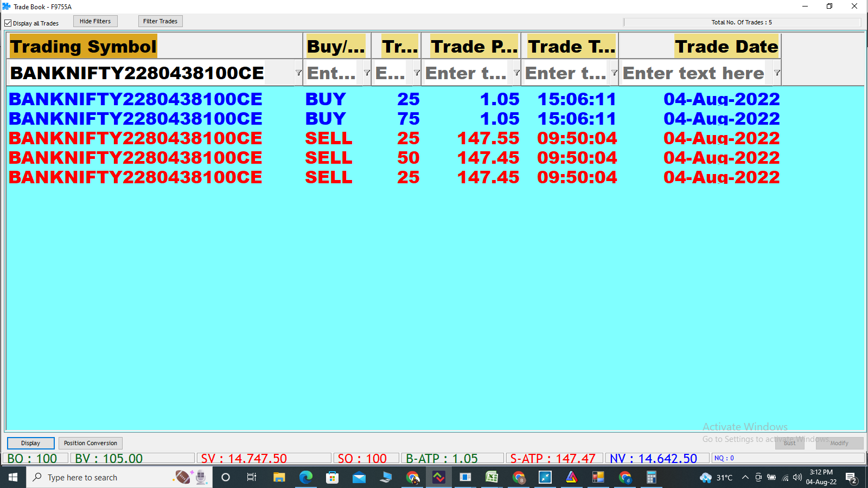Open Excel from the taskbar
Image resolution: width=868 pixels, height=488 pixels.
coord(492,477)
